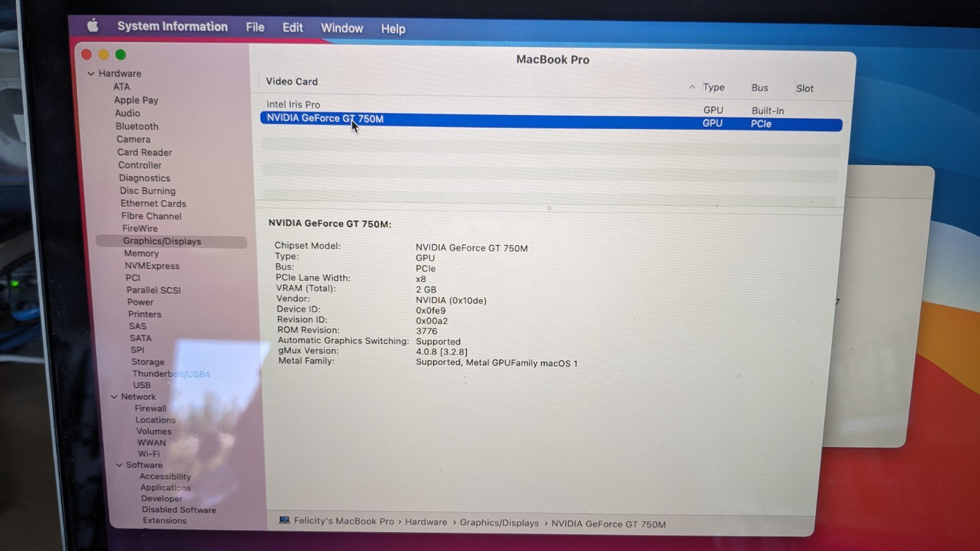This screenshot has width=980, height=551.
Task: Open the Help menu
Action: pyautogui.click(x=393, y=29)
